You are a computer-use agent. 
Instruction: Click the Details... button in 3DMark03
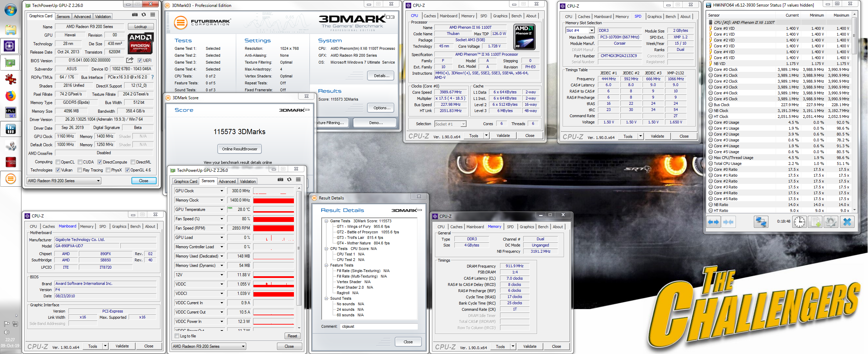pyautogui.click(x=381, y=76)
